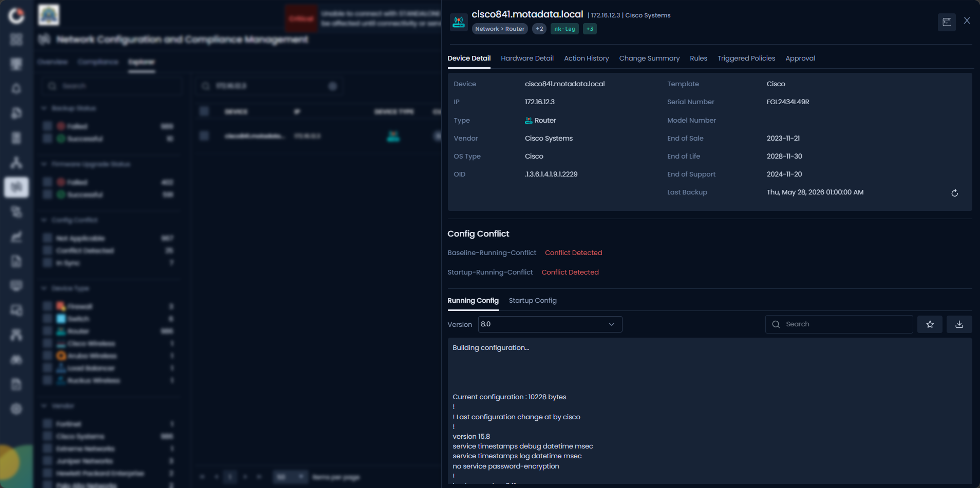The width and height of the screenshot is (980, 488).
Task: Click 'Last configuration change at by cisco' line
Action: [517, 417]
